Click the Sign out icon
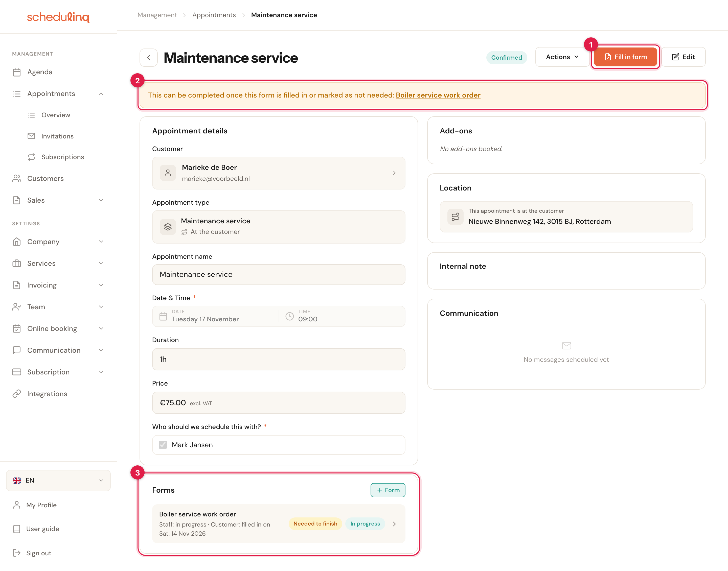Viewport: 728px width, 571px height. 16,553
